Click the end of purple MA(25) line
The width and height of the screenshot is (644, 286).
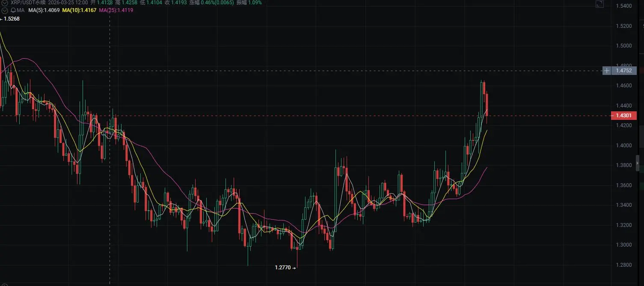pyautogui.click(x=487, y=167)
